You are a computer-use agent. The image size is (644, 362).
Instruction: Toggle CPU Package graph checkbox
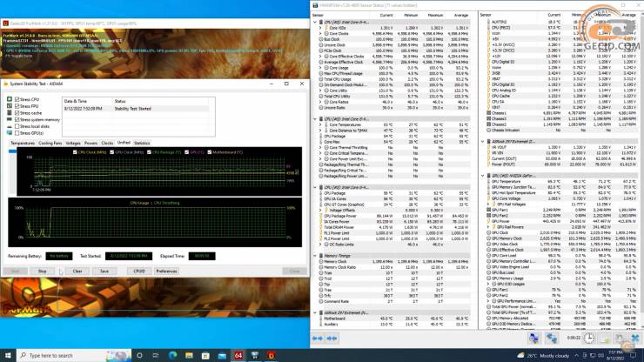point(149,152)
